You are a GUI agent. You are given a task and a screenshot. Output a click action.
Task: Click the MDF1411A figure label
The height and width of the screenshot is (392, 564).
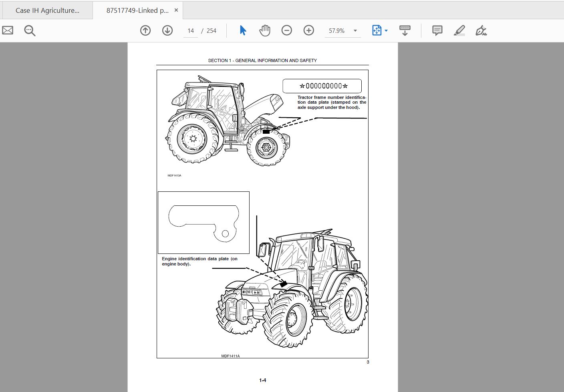(230, 356)
